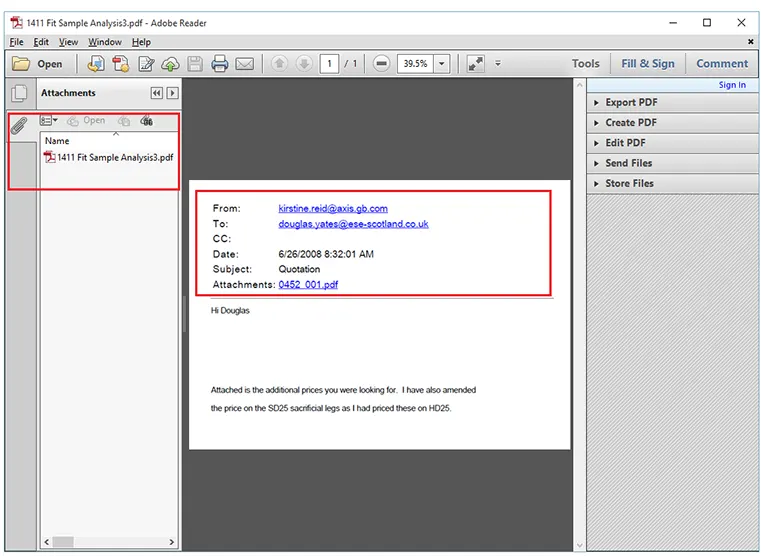Open the 0452_001.pdf attachment link
The image size is (761, 556).
pos(308,285)
